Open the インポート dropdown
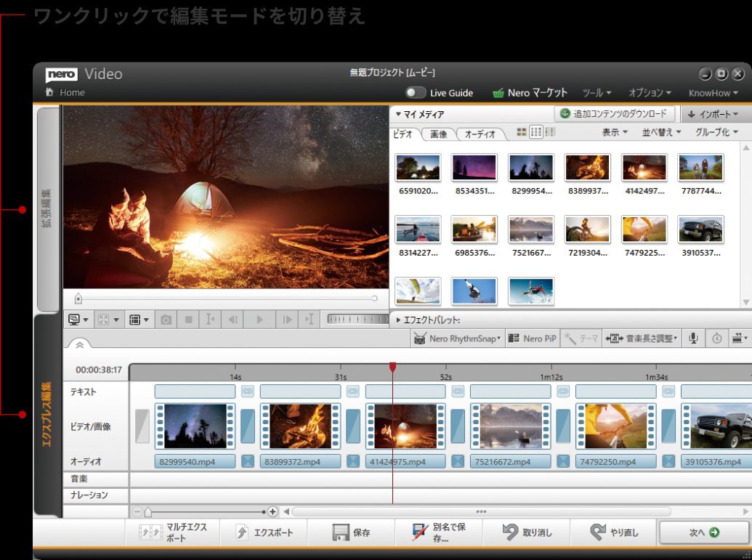752x560 pixels. [x=712, y=115]
